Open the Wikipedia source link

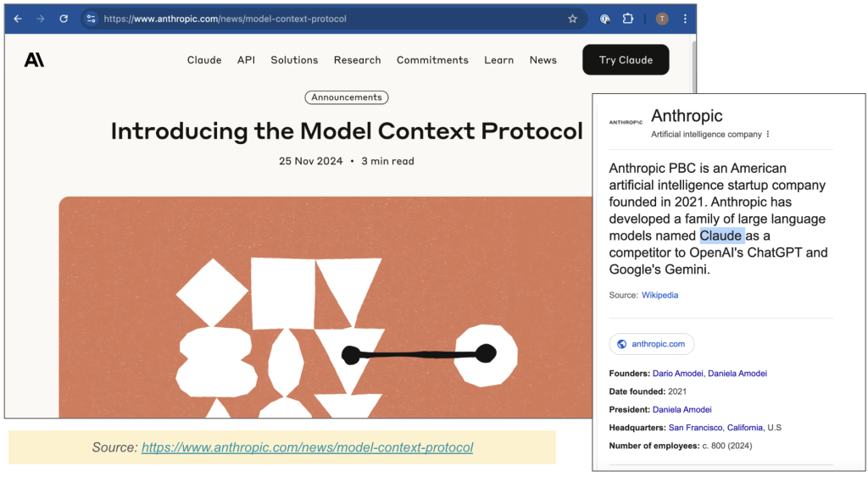click(x=659, y=295)
